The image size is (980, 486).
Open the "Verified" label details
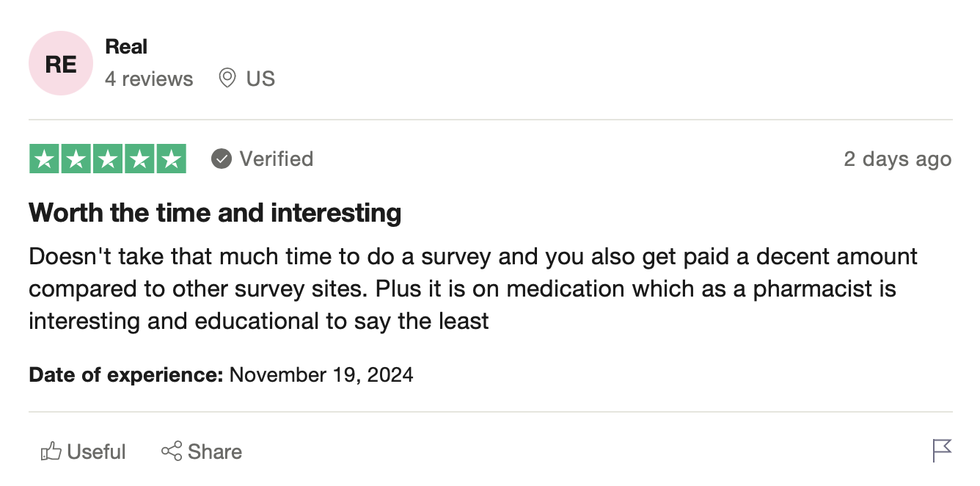pyautogui.click(x=277, y=159)
